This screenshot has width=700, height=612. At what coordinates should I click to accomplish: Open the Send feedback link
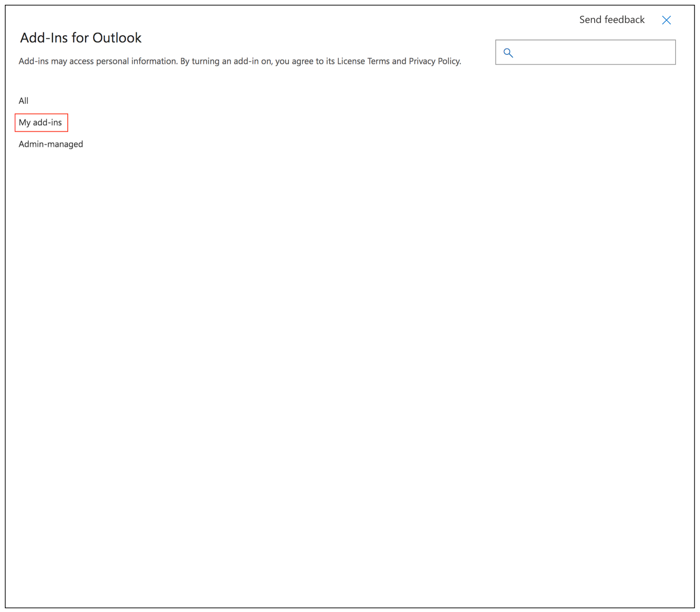tap(611, 20)
